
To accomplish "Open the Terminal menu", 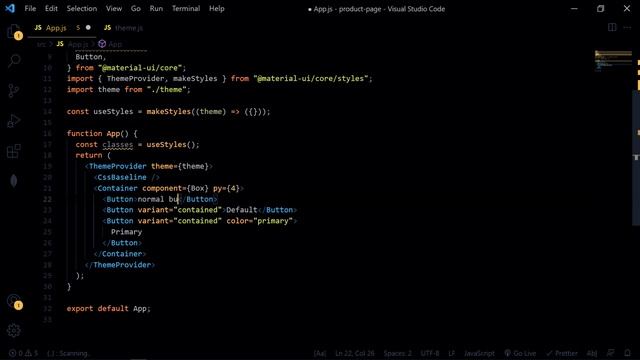I will tap(186, 9).
